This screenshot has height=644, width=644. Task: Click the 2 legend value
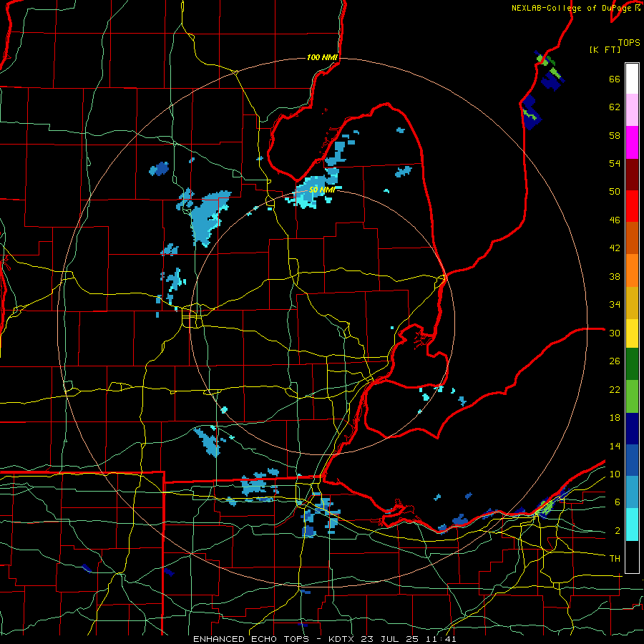click(618, 531)
